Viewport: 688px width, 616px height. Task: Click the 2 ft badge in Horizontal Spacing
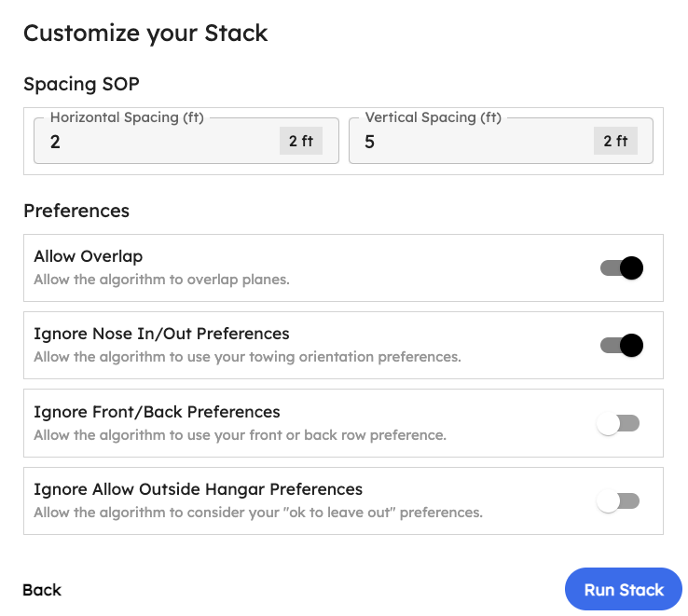coord(300,142)
